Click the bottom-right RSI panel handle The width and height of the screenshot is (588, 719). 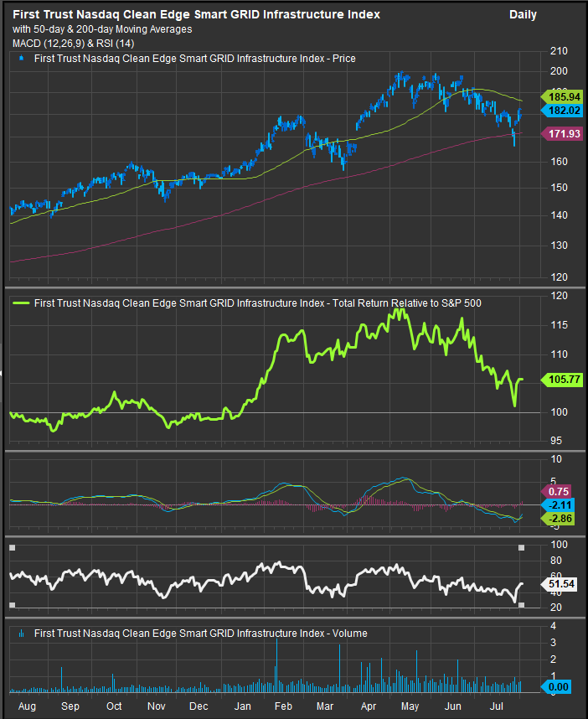pyautogui.click(x=521, y=605)
